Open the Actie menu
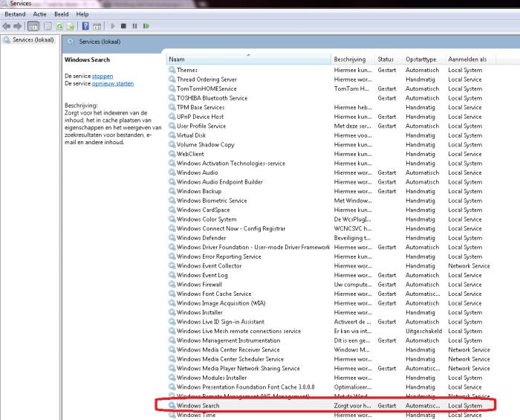 40,14
